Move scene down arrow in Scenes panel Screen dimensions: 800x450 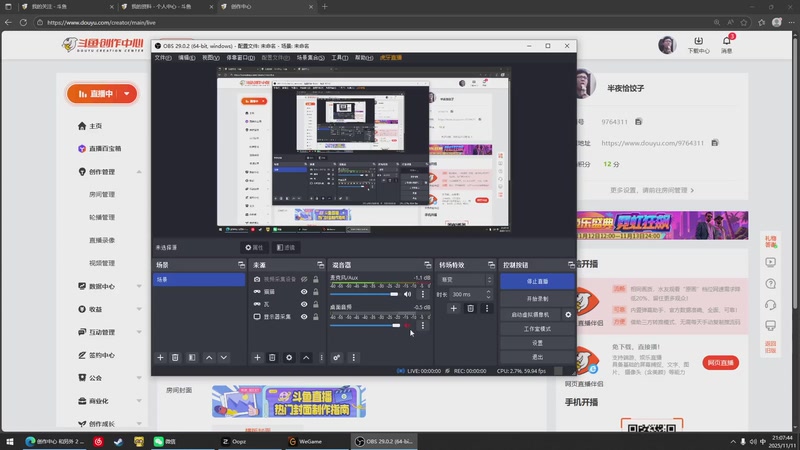point(223,358)
